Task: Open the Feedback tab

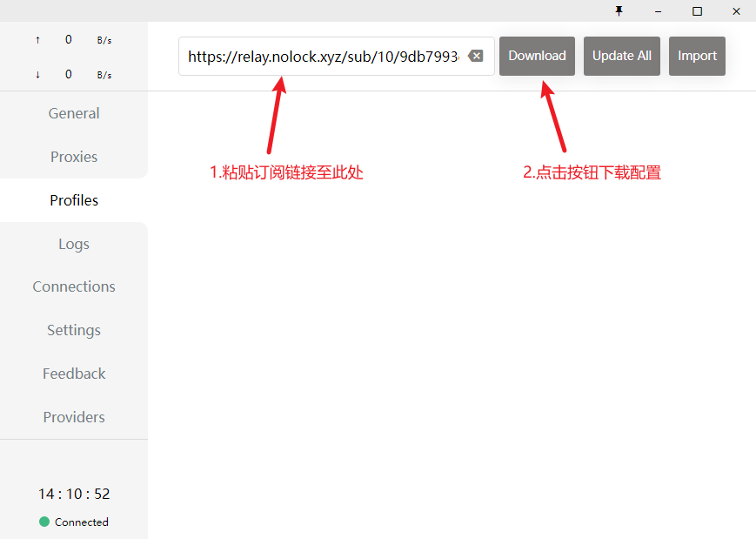Action: pos(74,374)
